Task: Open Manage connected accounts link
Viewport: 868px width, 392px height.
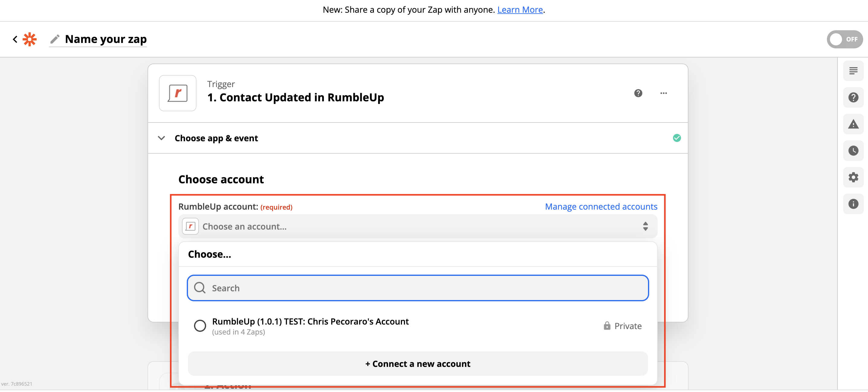Action: (601, 207)
